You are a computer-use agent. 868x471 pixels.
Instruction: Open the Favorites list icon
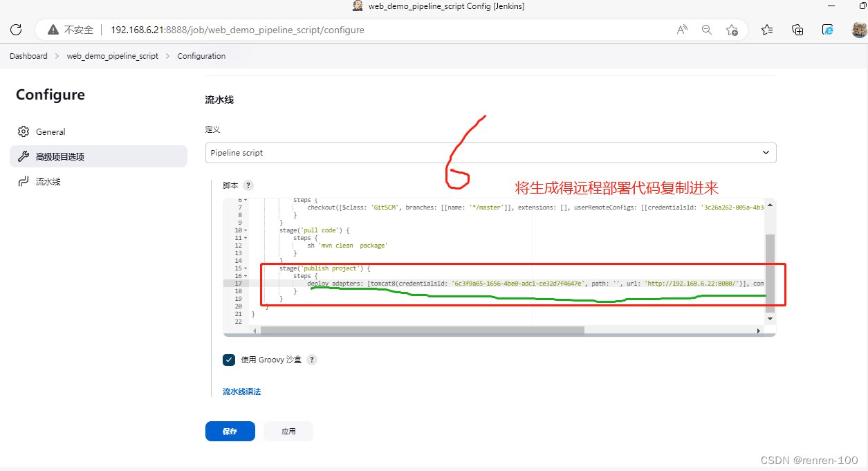coord(767,30)
